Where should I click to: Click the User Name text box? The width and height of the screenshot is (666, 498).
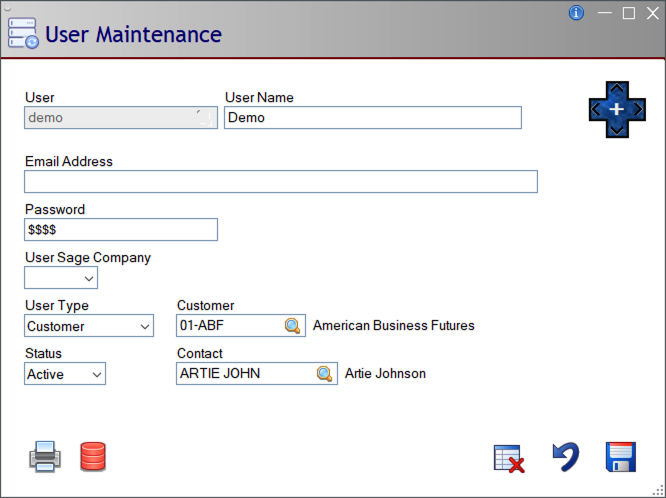click(x=372, y=118)
